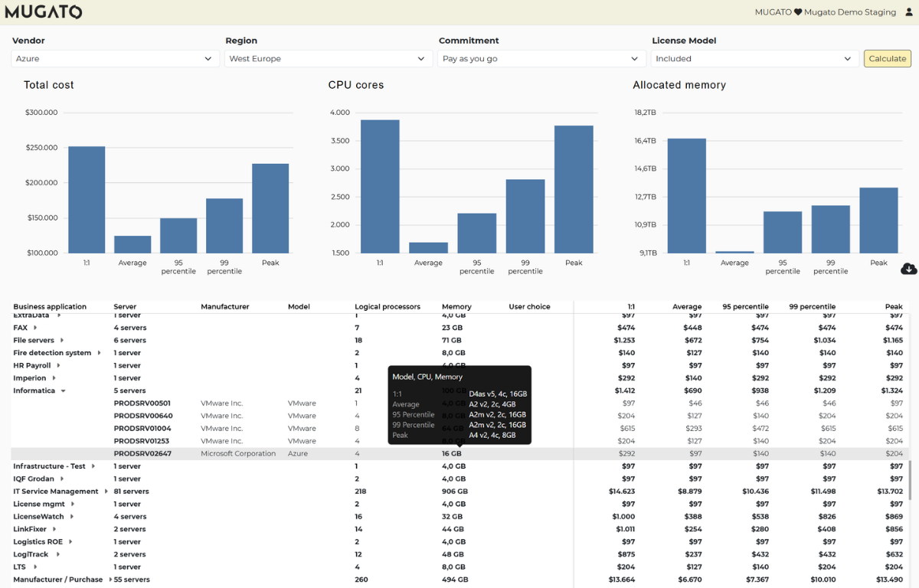This screenshot has height=588, width=919.
Task: Click the Business application column header
Action: coord(50,306)
